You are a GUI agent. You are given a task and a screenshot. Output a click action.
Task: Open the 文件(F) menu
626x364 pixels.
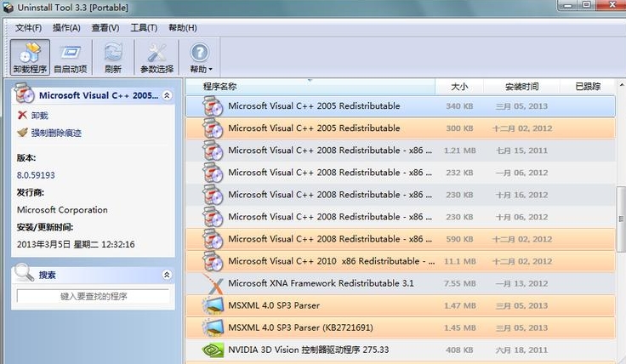coord(28,28)
